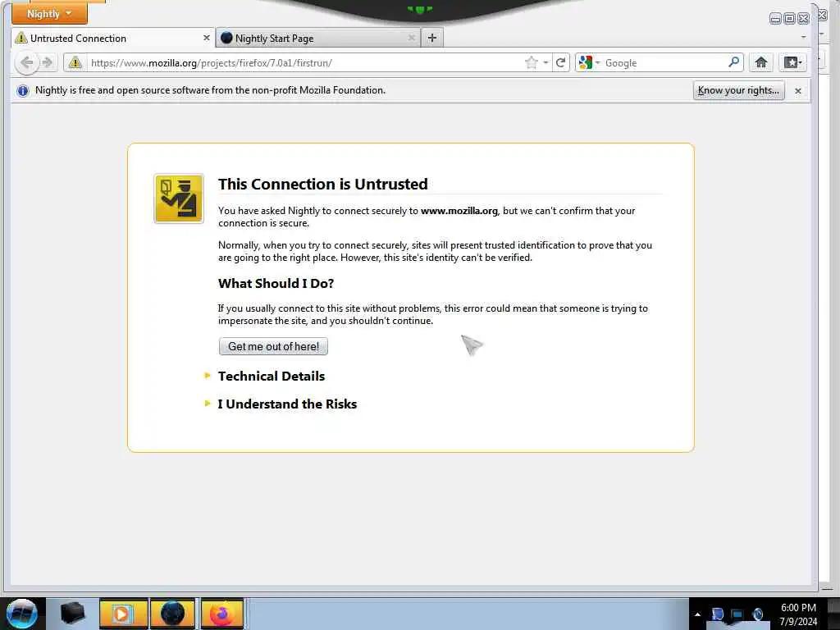Bookmark this page with the star icon
This screenshot has height=630, width=840.
pyautogui.click(x=531, y=62)
